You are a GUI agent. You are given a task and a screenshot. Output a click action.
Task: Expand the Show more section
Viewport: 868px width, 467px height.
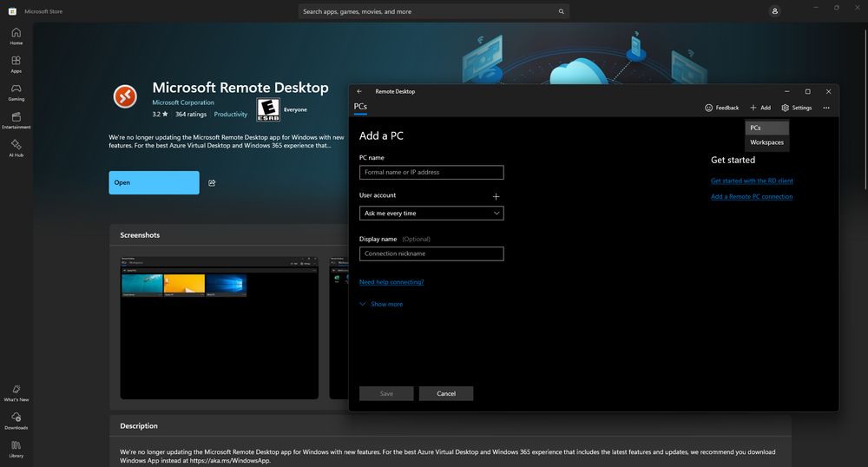point(381,305)
